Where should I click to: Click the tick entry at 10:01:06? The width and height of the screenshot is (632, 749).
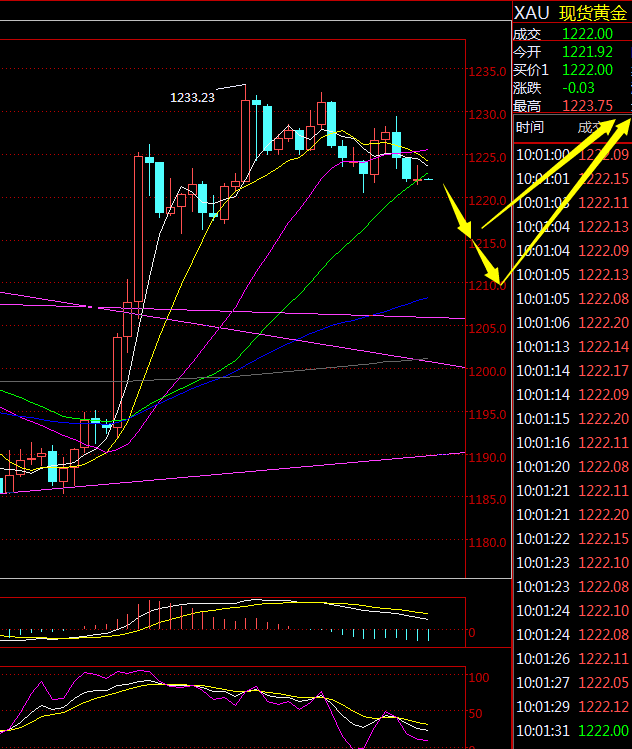pyautogui.click(x=570, y=323)
